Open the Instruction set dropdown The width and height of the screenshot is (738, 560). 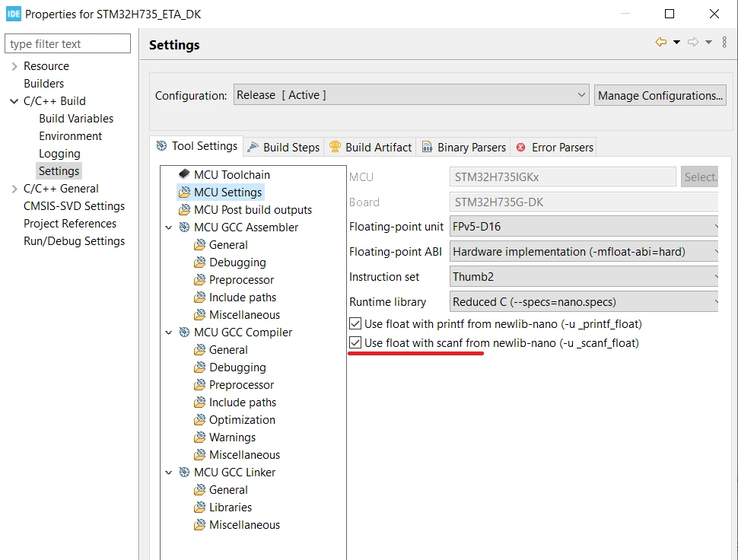point(584,277)
